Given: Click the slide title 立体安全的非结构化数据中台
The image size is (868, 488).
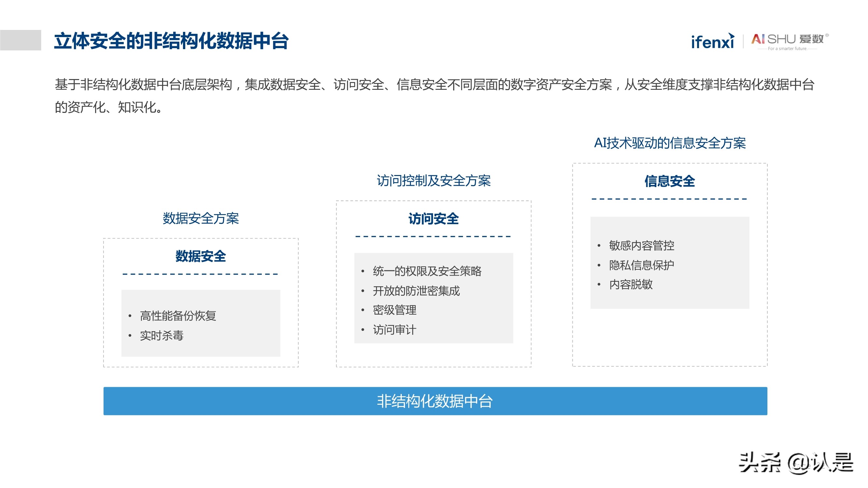Looking at the screenshot, I should (175, 40).
